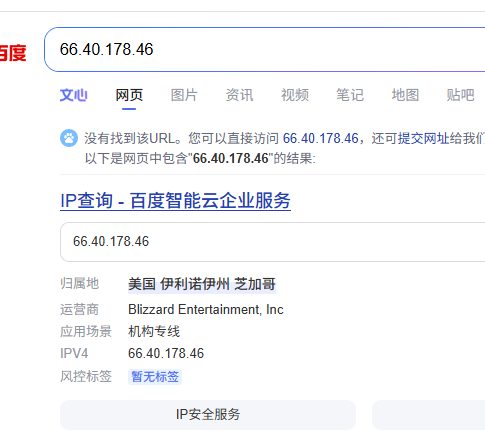This screenshot has width=485, height=439.
Task: Open the 资讯 tab
Action: [x=239, y=95]
